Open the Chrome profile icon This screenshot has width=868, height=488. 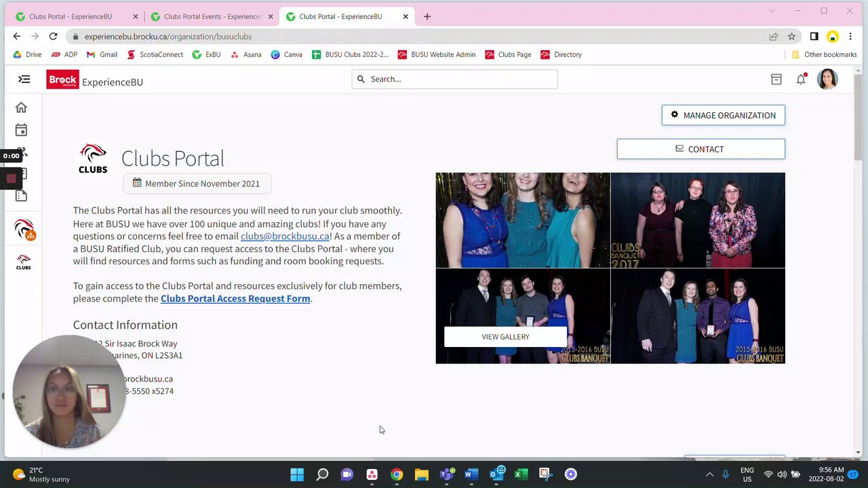tap(832, 37)
